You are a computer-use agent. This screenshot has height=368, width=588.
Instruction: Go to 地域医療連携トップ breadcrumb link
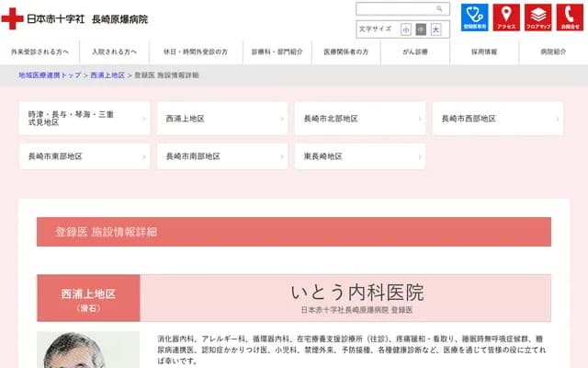pos(50,75)
